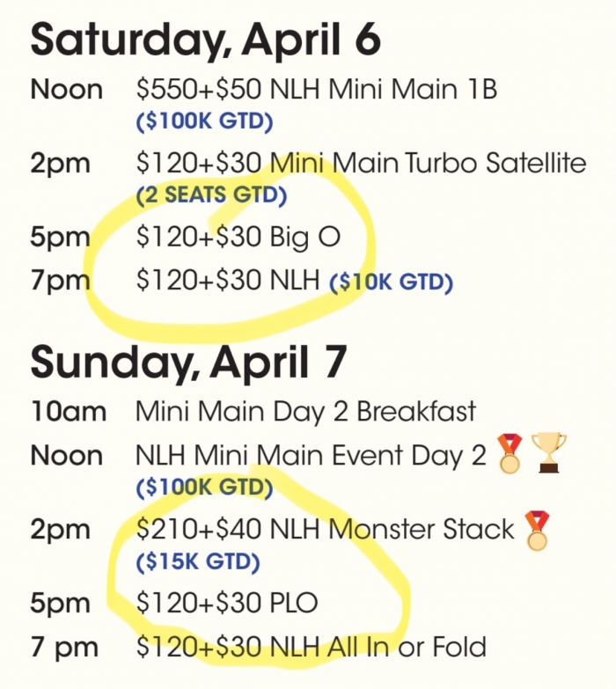Click the $550+$50 NLH Mini Main 1B event
Viewport: 616px width, 689px height.
click(316, 88)
